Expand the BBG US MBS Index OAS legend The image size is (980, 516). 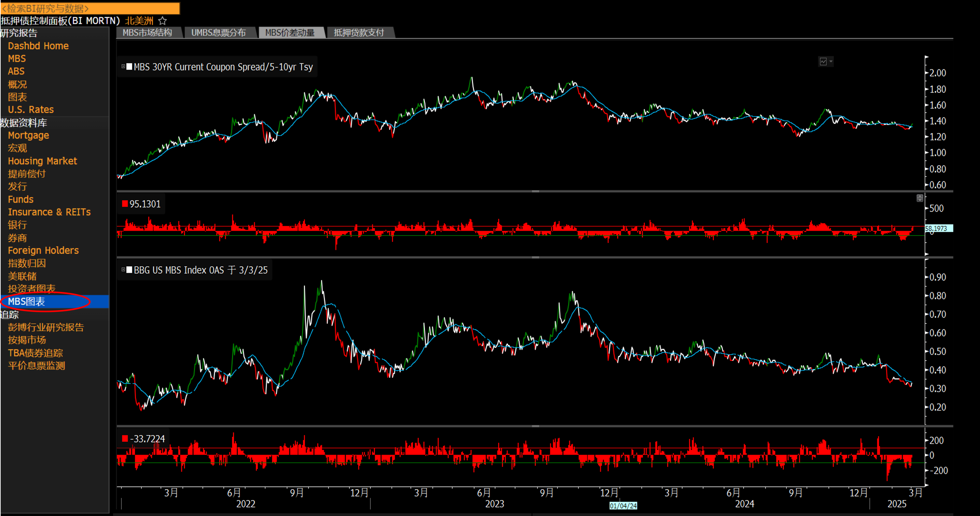click(x=123, y=270)
